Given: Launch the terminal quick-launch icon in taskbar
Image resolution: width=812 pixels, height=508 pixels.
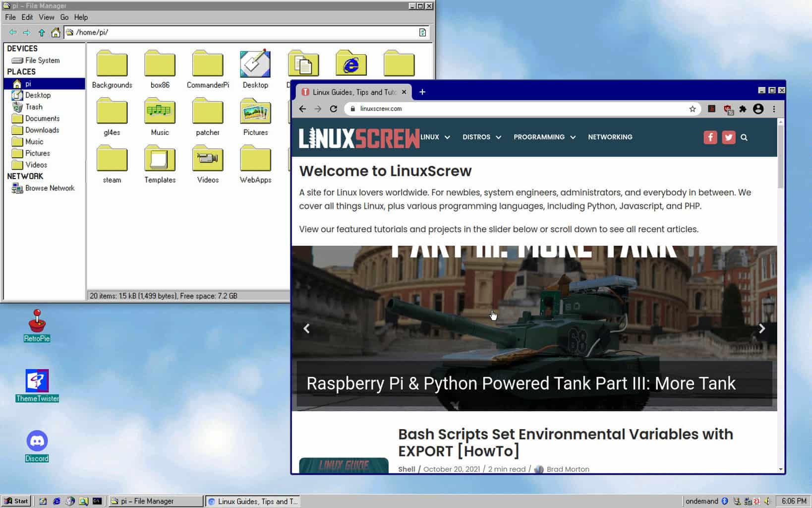Looking at the screenshot, I should coord(97,501).
